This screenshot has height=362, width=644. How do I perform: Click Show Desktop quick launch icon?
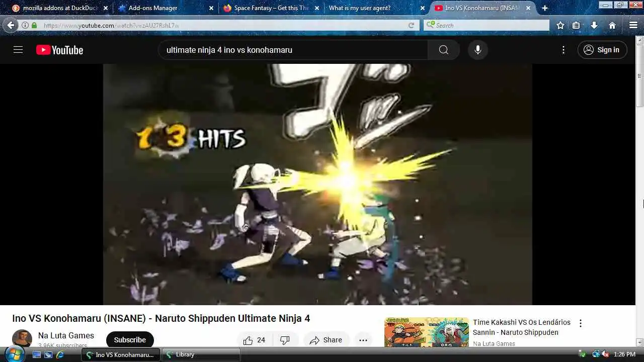[37, 354]
